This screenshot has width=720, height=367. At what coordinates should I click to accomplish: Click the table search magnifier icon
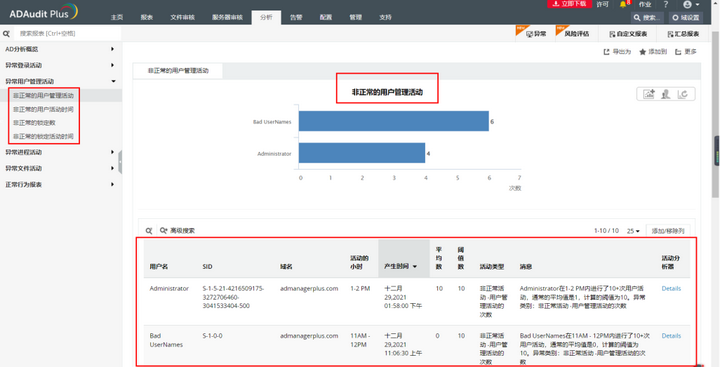pyautogui.click(x=149, y=231)
